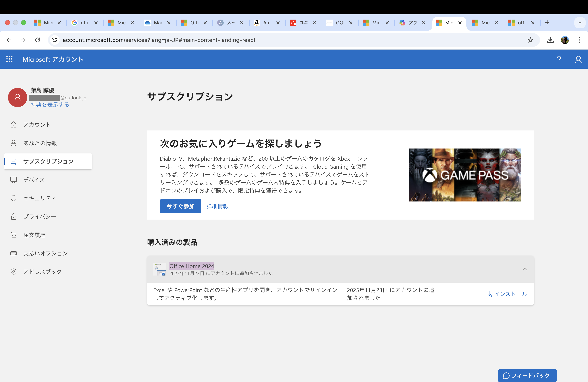Click the red profile avatar picture
588x382 pixels.
pyautogui.click(x=18, y=97)
